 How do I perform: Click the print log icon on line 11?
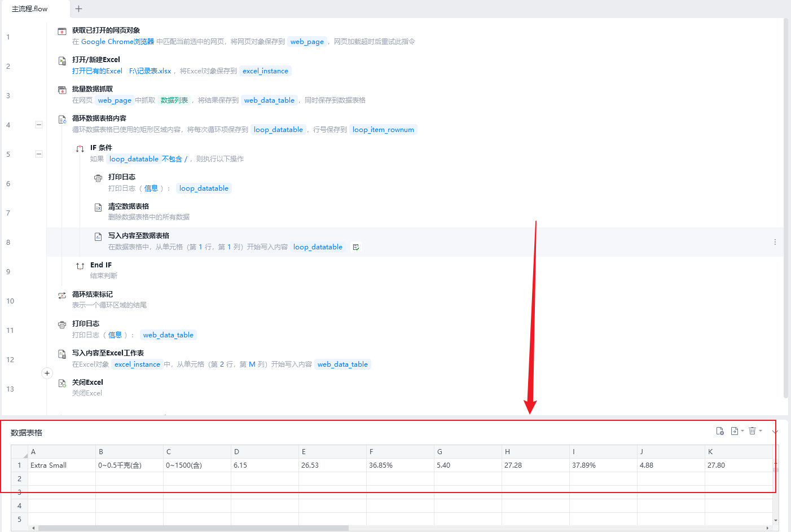(x=62, y=324)
